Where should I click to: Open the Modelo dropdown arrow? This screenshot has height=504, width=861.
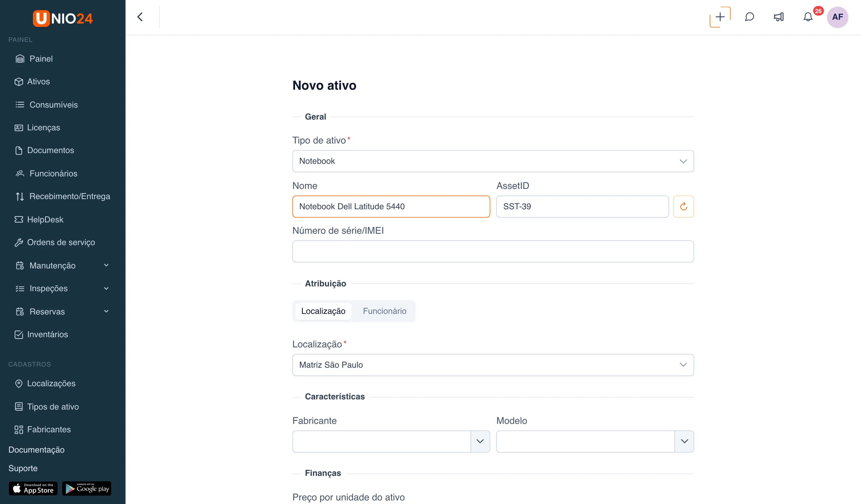684,442
